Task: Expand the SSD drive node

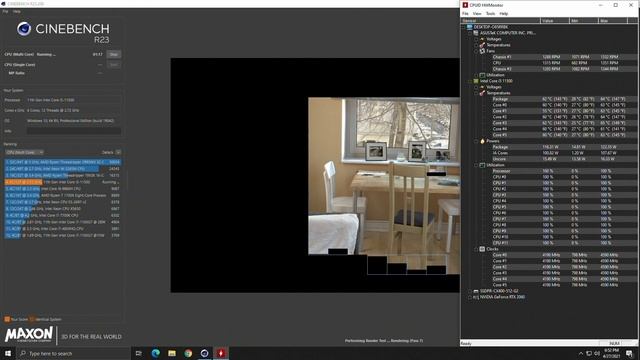Action: [x=470, y=291]
